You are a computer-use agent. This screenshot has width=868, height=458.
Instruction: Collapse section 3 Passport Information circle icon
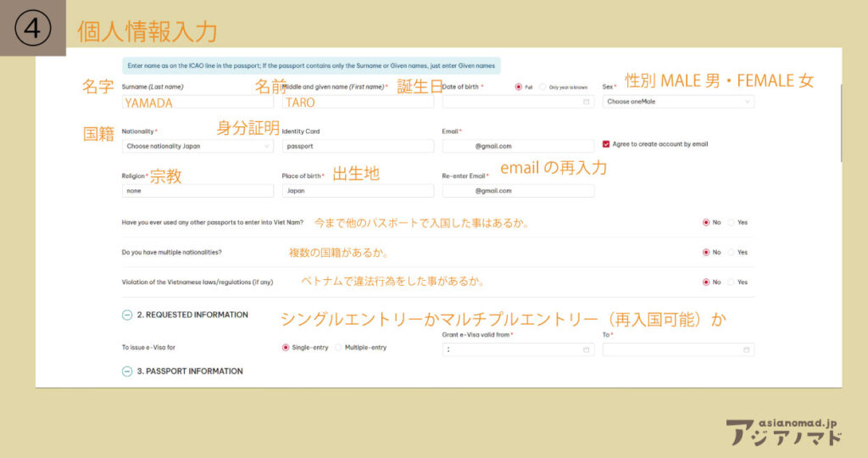(x=127, y=371)
